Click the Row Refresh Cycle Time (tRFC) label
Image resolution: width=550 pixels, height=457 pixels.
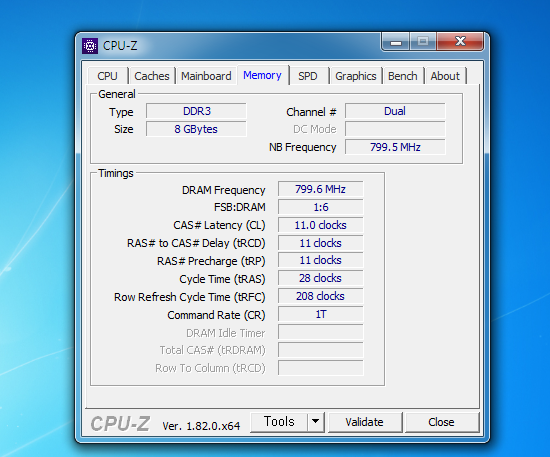tap(190, 297)
